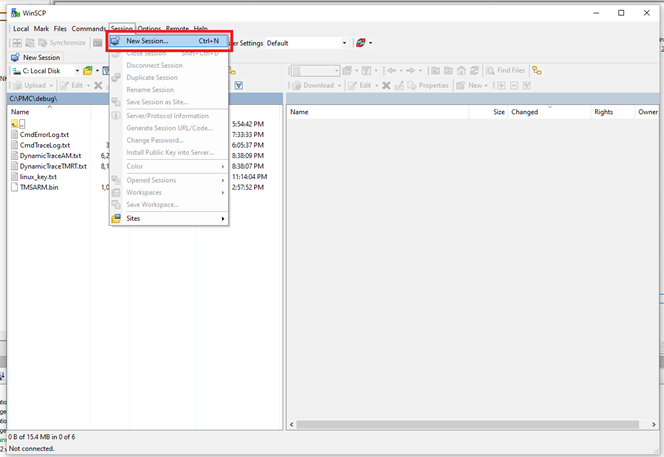This screenshot has width=664, height=457.
Task: Click the local panel open folder icon
Action: tap(88, 71)
